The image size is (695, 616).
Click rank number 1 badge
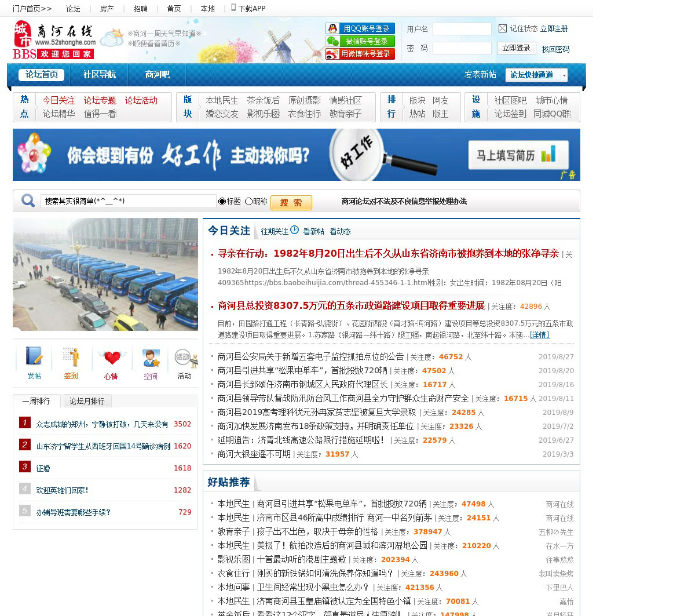pyautogui.click(x=24, y=422)
